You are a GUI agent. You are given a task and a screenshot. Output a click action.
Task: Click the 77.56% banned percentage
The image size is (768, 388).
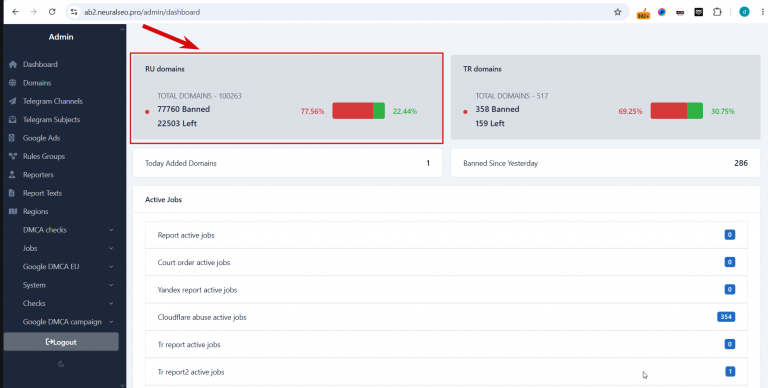[312, 112]
